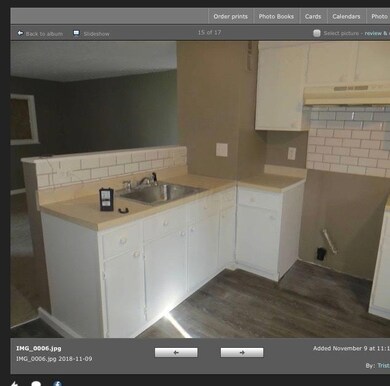Advance to the next photo with the right arrow
The image size is (390, 386).
coord(242,352)
